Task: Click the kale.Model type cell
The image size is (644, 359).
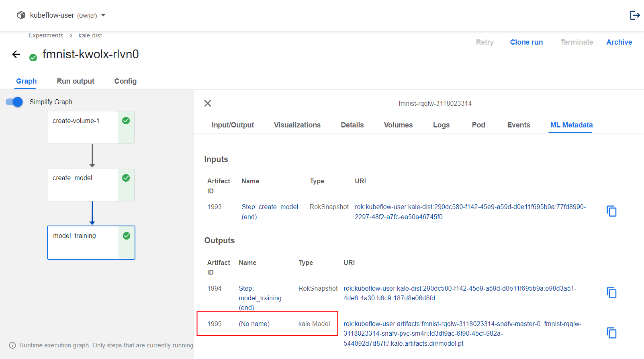Action: click(314, 324)
